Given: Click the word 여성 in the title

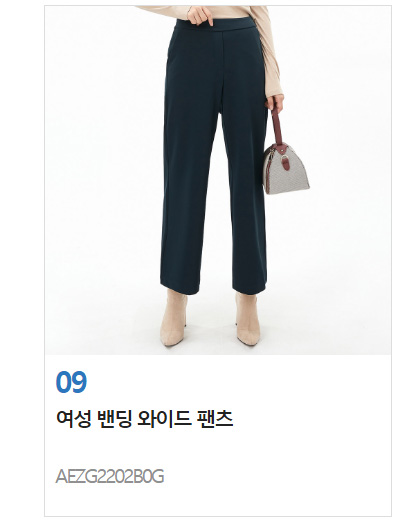Looking at the screenshot, I should click(73, 419).
